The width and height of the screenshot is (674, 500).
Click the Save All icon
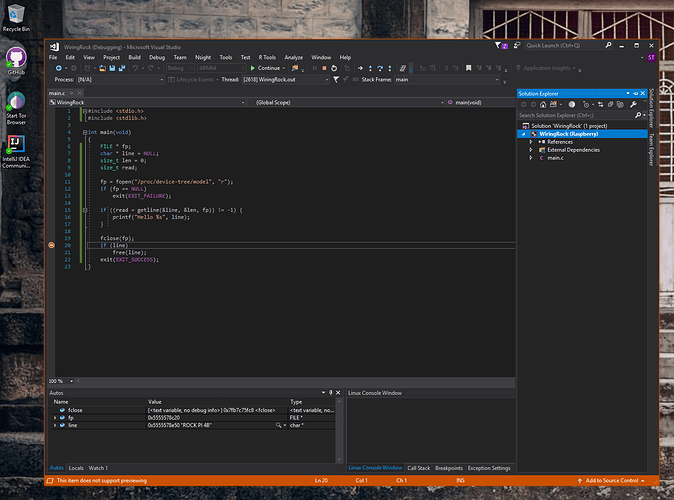[x=122, y=68]
